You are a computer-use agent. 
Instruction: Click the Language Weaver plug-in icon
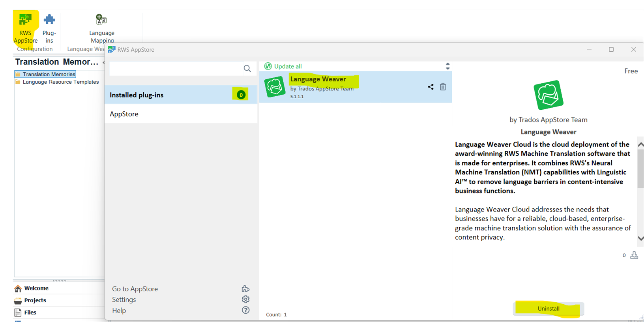click(275, 87)
